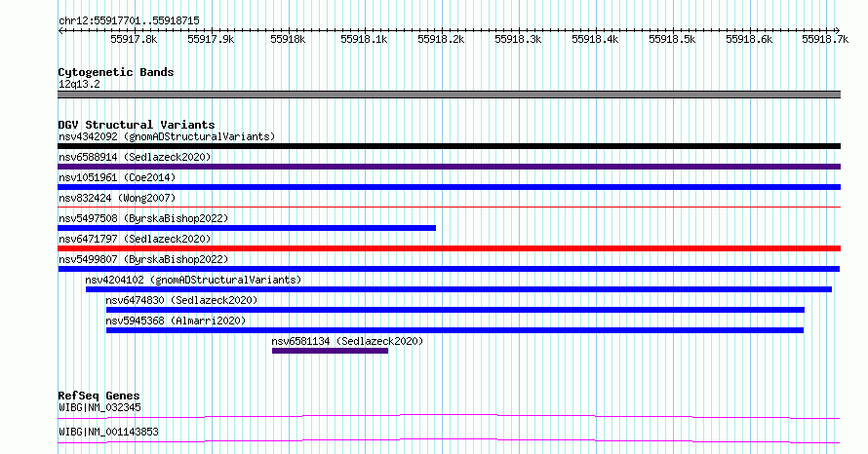868x454 pixels.
Task: Select the blue nsv1051961 variant bar
Action: (x=449, y=187)
